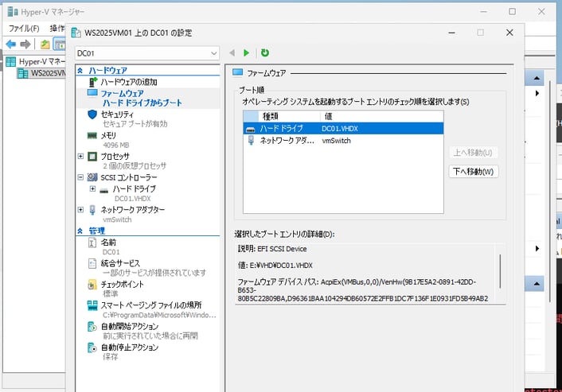Open 自動停止アクション settings
The height and width of the screenshot is (392, 562).
pos(130,347)
